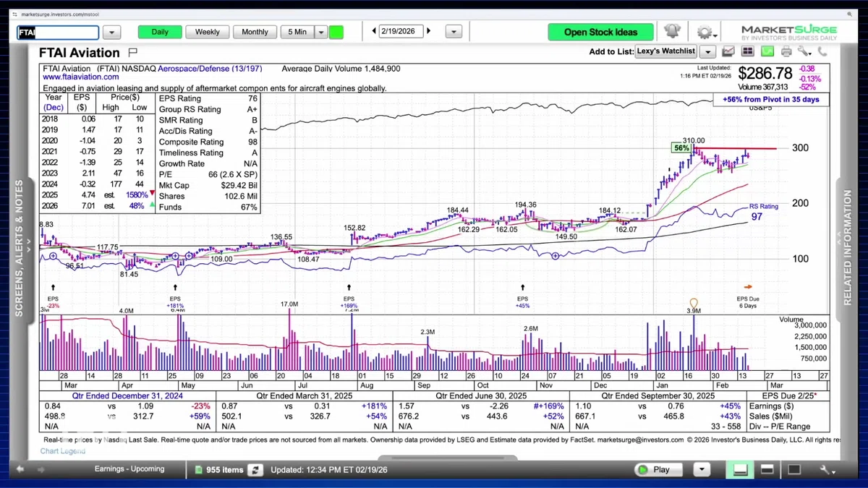Refresh the list with the bottom refresh icon
The height and width of the screenshot is (488, 868).
coord(255,470)
